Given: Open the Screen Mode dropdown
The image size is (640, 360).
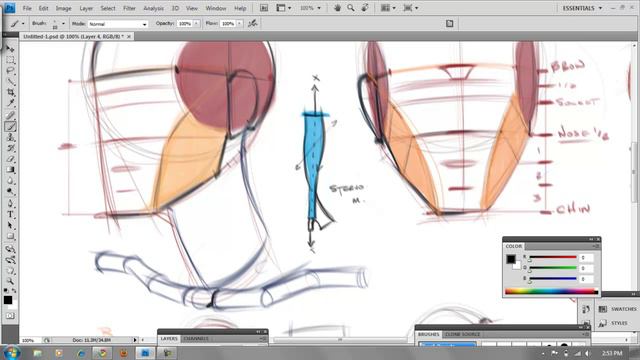Looking at the screenshot, I should 410,8.
